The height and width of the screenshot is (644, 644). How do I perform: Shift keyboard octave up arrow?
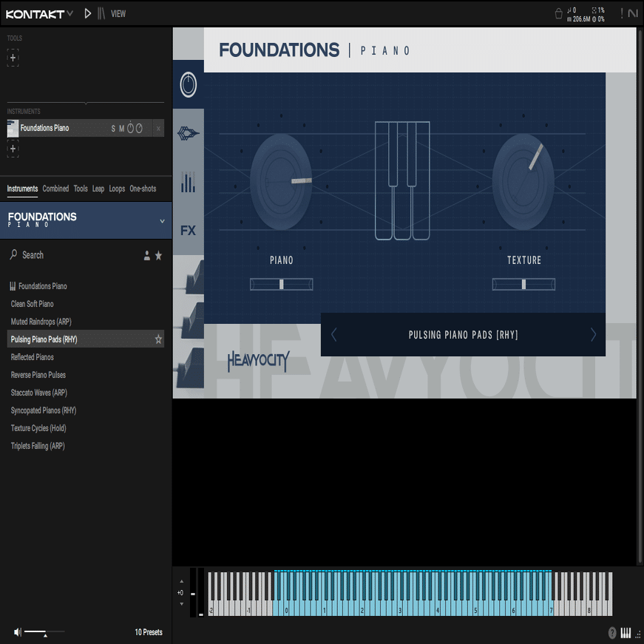point(181,582)
